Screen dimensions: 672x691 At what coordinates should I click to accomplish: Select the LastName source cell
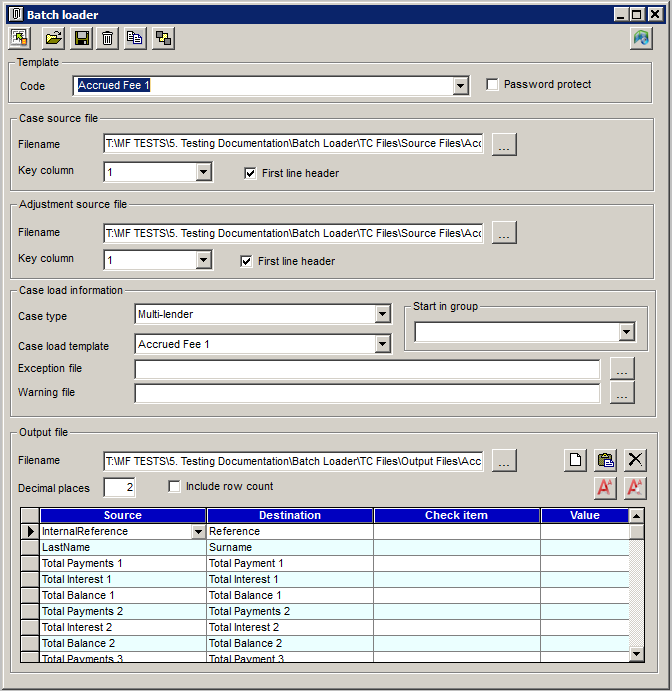tap(123, 547)
